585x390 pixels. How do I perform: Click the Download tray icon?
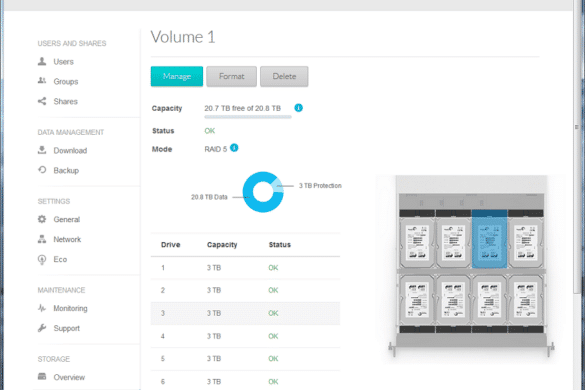point(42,150)
